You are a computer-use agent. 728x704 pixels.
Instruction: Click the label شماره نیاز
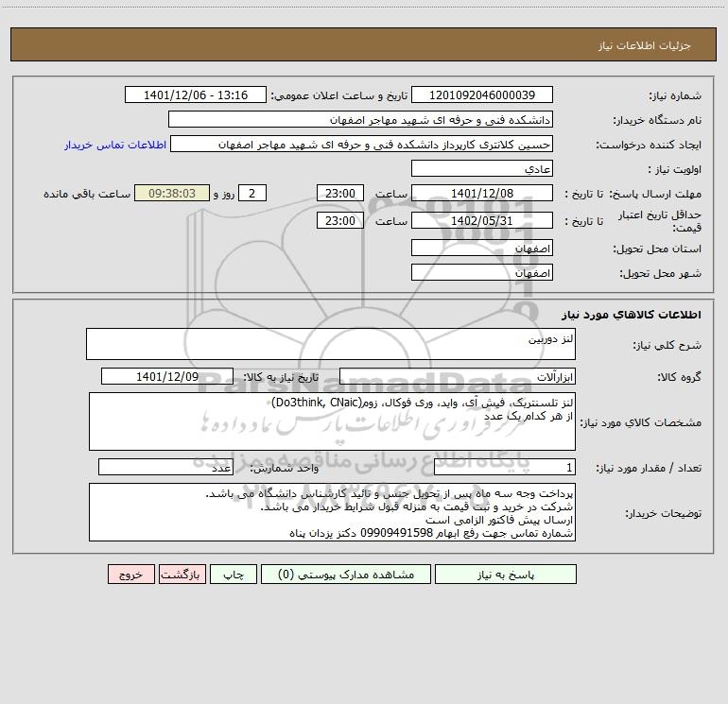click(x=675, y=95)
